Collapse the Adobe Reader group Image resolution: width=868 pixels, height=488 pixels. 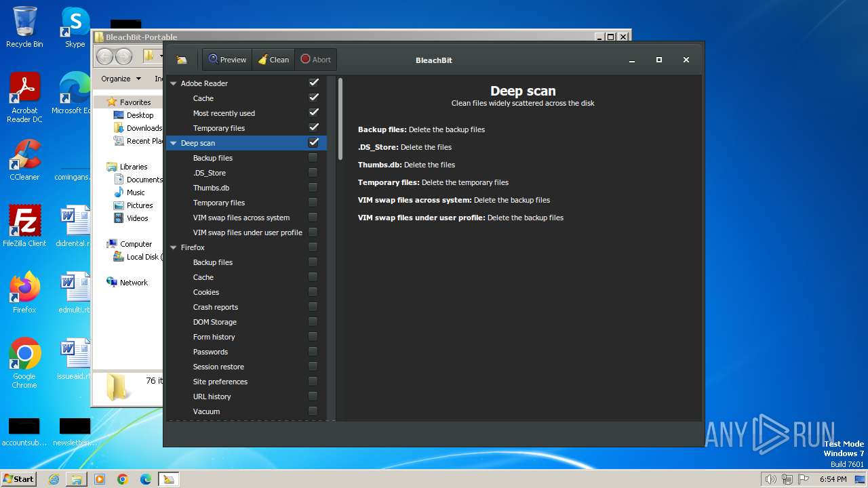pos(174,83)
